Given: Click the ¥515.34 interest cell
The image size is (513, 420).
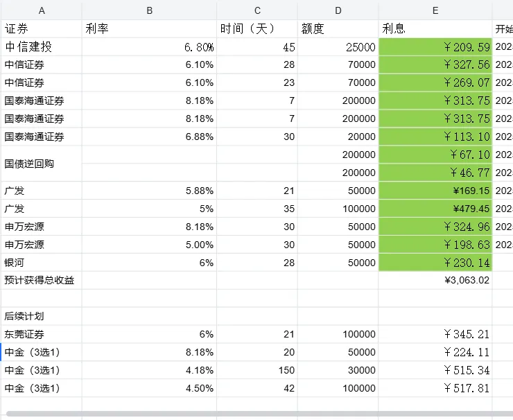Looking at the screenshot, I should point(435,370).
